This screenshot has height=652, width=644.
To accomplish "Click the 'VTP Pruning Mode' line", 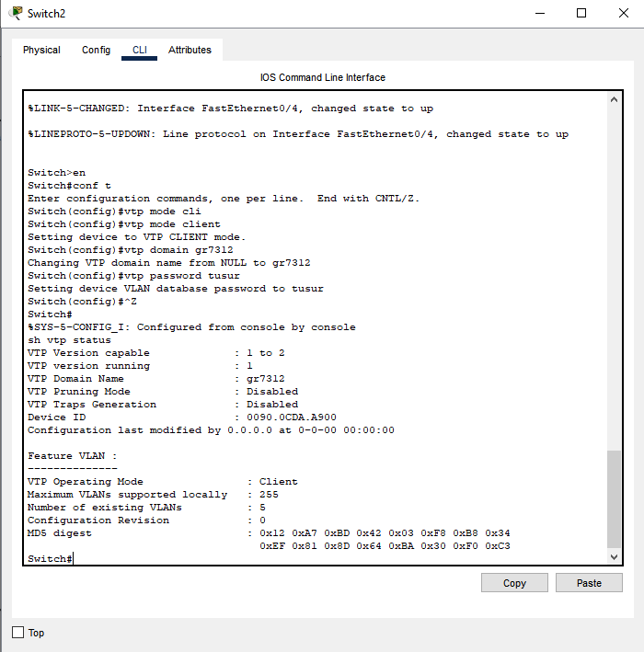I will tap(163, 392).
